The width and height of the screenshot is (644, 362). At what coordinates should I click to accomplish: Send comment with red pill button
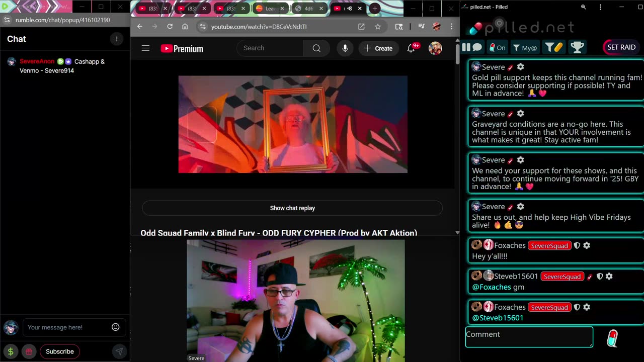pyautogui.click(x=612, y=338)
